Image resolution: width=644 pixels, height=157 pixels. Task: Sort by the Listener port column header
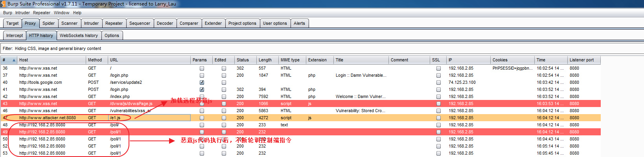click(x=584, y=60)
